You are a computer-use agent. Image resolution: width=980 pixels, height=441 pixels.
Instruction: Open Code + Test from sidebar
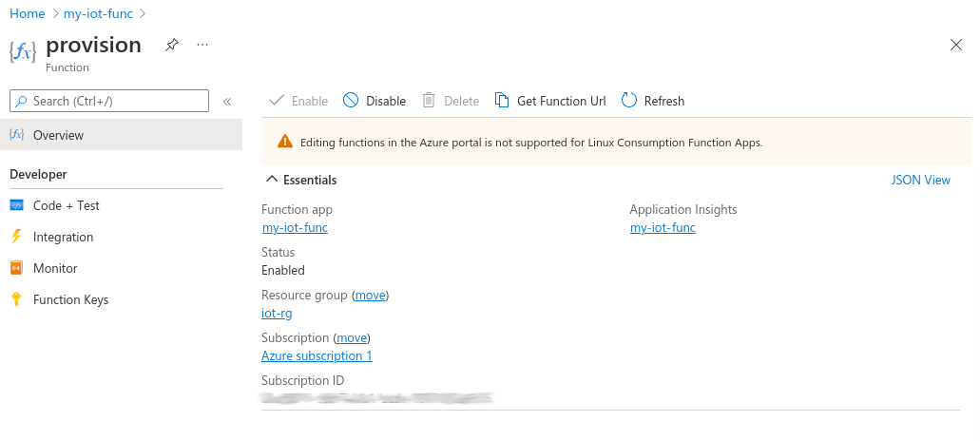66,205
